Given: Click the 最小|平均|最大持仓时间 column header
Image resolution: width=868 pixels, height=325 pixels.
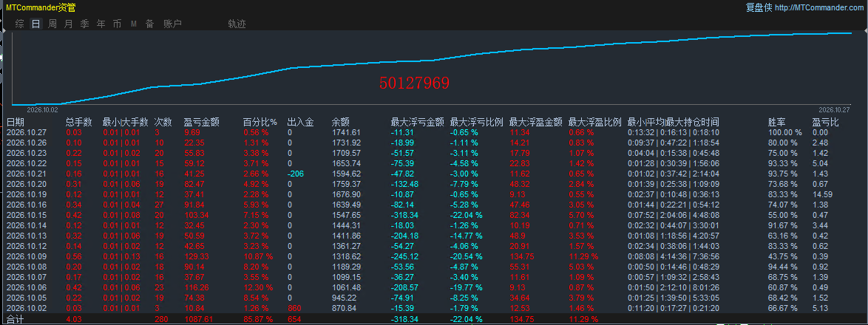Looking at the screenshot, I should 674,122.
